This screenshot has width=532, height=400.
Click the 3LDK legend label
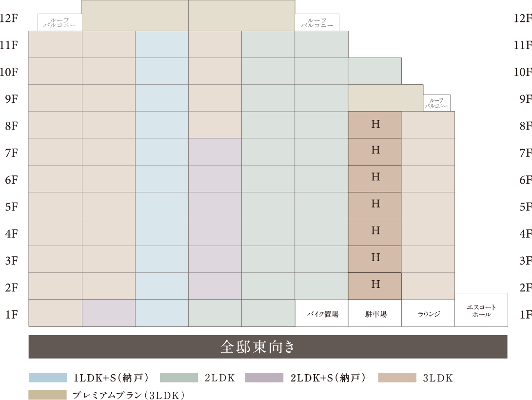click(x=438, y=378)
